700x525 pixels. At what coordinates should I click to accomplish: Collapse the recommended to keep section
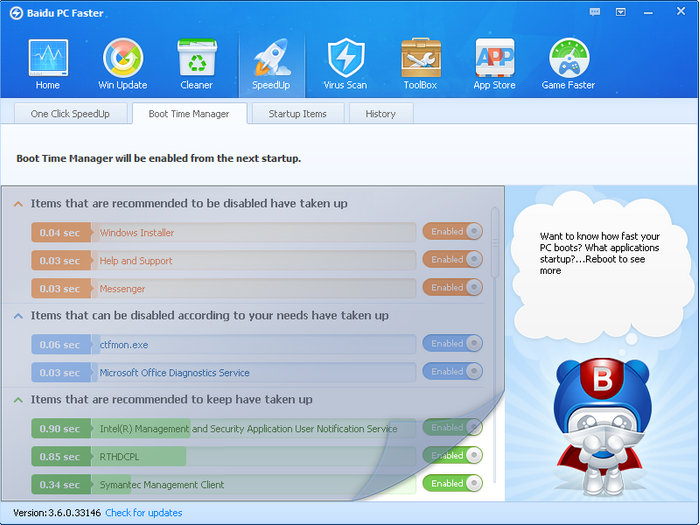click(x=18, y=400)
